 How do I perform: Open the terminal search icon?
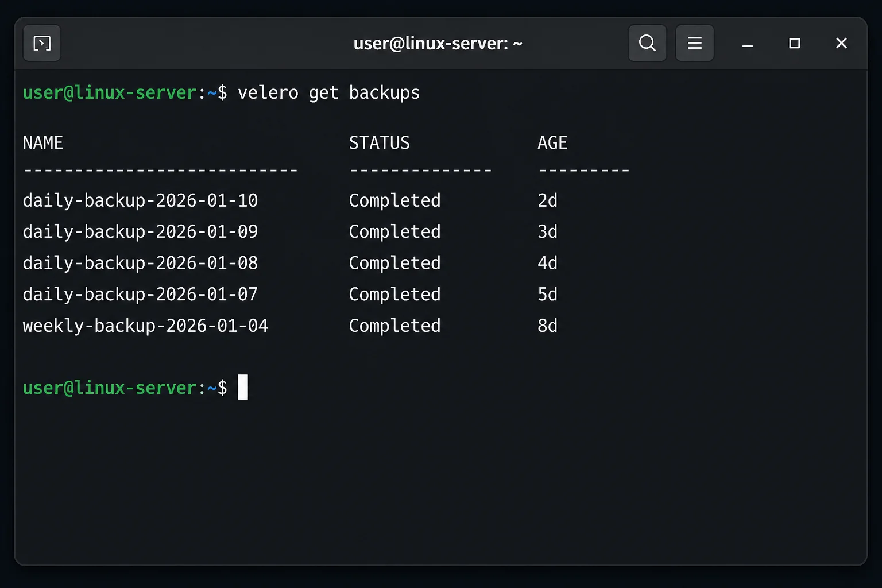click(x=647, y=43)
